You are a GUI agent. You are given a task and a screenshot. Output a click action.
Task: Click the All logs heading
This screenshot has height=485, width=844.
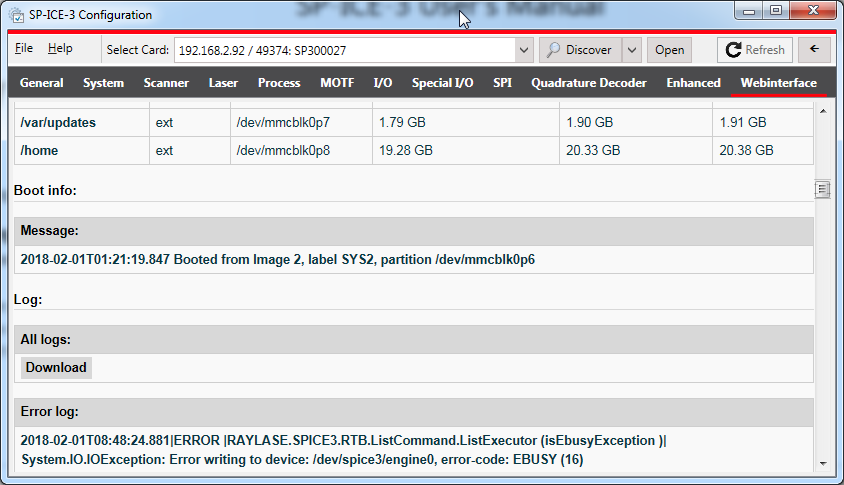[46, 340]
